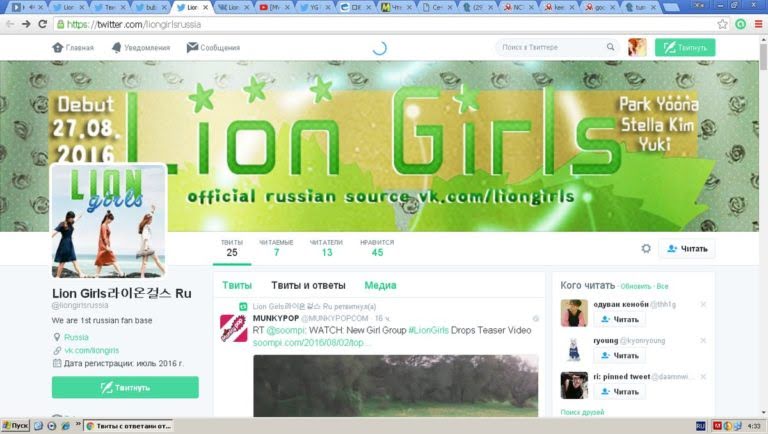Click the search magnifier icon
Viewport: 768px width, 434px height.
click(610, 47)
